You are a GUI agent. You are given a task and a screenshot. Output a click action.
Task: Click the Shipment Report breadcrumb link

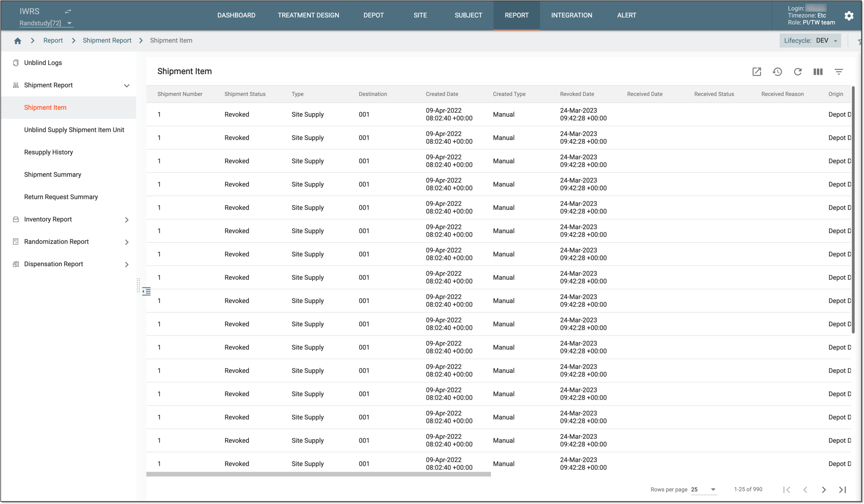(107, 40)
